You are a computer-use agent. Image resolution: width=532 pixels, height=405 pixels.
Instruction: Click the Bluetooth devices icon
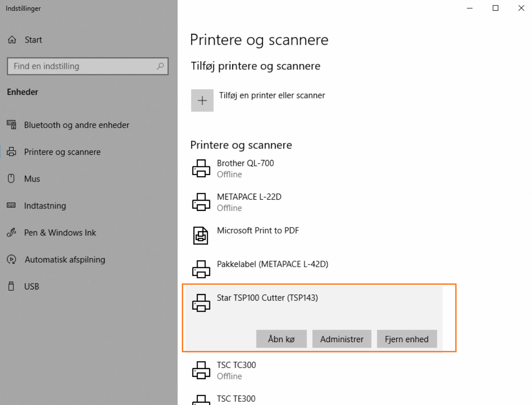pyautogui.click(x=12, y=124)
